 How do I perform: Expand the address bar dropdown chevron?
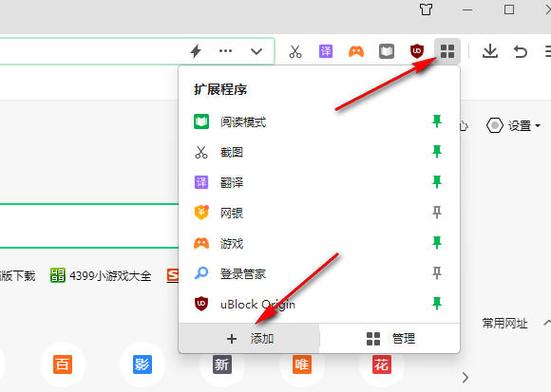pos(257,52)
